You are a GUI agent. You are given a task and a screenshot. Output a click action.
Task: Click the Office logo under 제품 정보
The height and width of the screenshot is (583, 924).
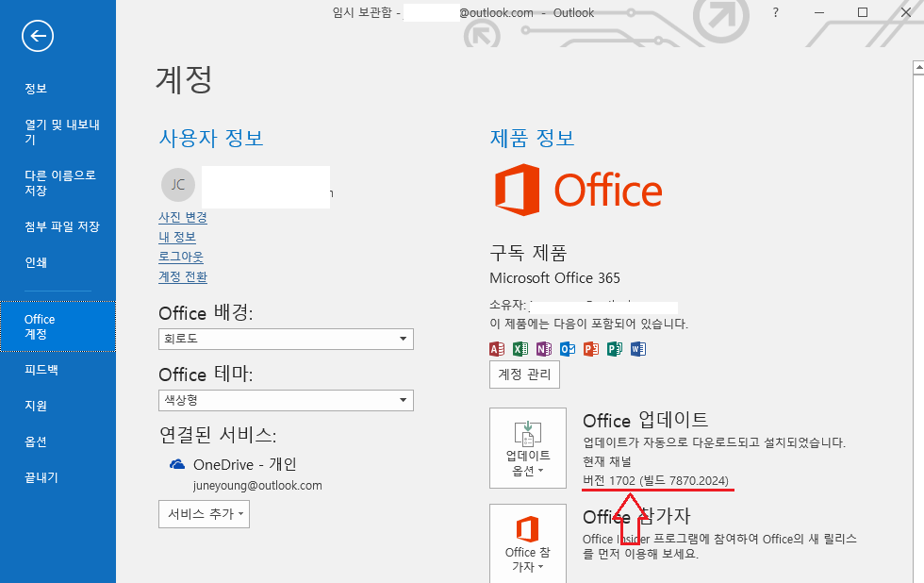578,190
